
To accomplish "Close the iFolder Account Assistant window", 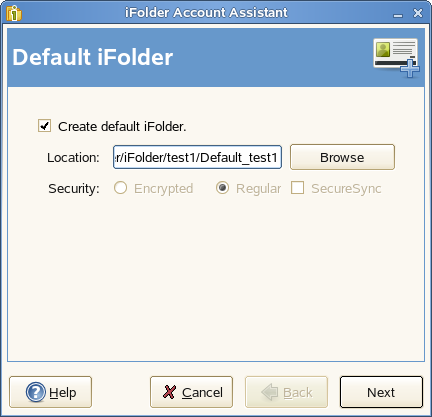I will 418,13.
